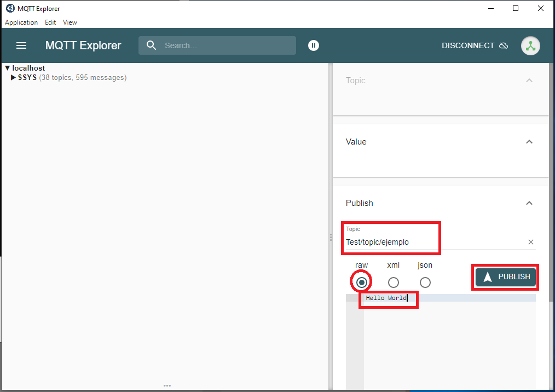Click the '38 topics, 595 messages' text
Screen dimensions: 555x392
(83, 78)
